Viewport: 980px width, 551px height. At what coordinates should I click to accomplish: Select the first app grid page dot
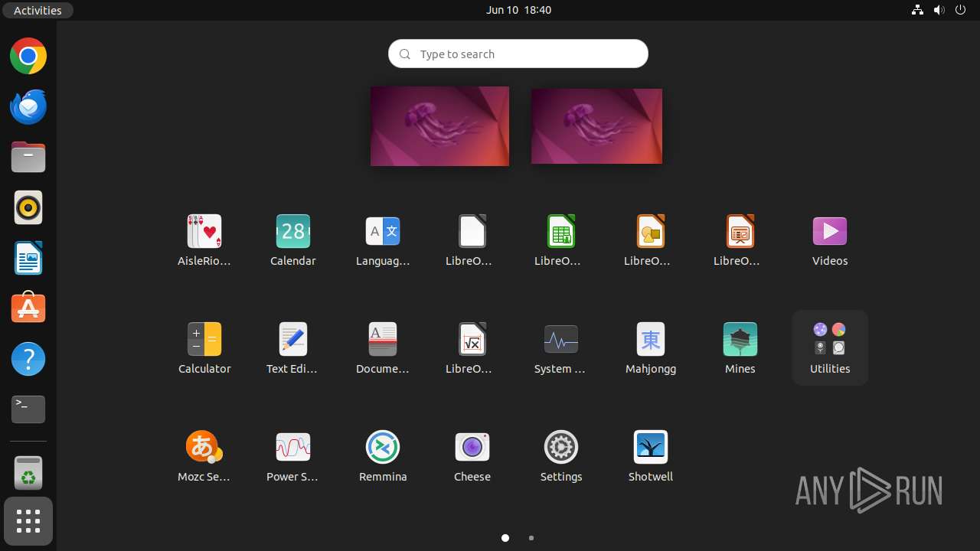[505, 538]
